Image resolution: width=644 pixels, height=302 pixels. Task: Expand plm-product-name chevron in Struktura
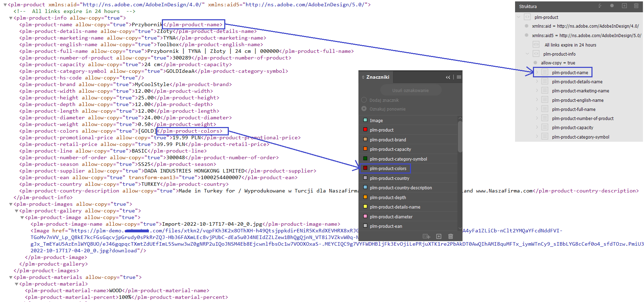pyautogui.click(x=537, y=72)
